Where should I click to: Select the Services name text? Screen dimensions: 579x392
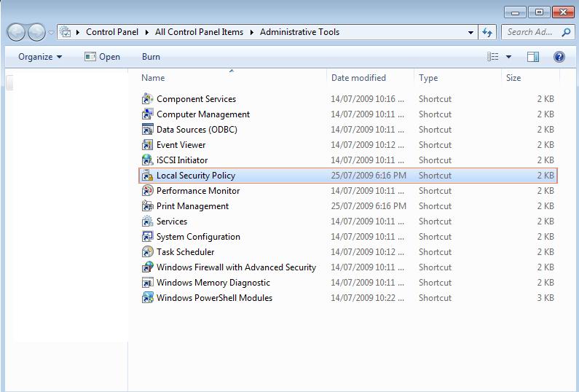(172, 222)
